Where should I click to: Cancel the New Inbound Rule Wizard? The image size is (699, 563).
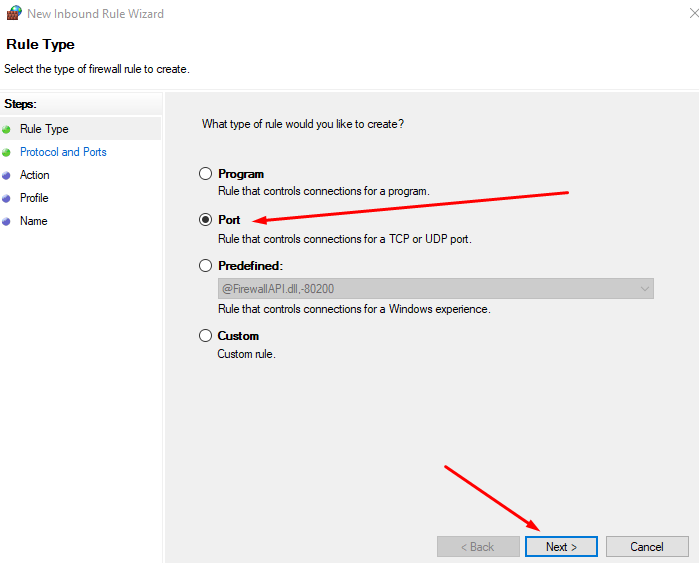pyautogui.click(x=647, y=547)
